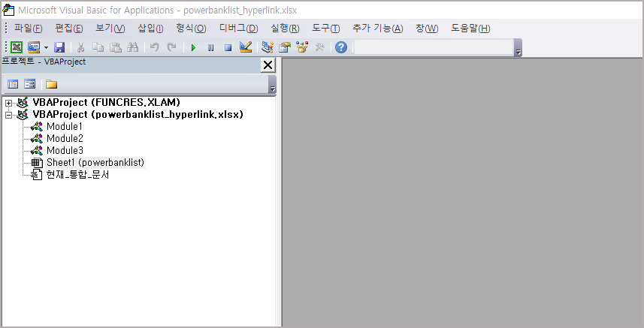The image size is (644, 328).
Task: Open the 보기(V) menu
Action: click(110, 29)
